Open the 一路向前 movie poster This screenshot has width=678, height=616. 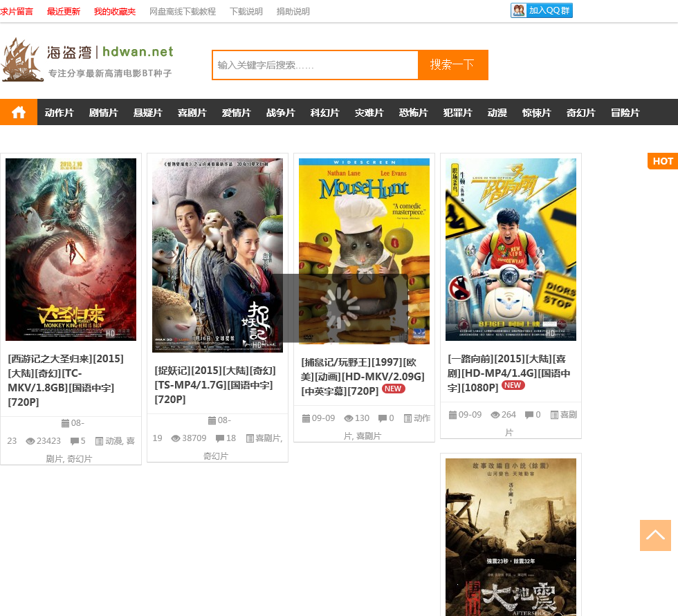pos(511,250)
